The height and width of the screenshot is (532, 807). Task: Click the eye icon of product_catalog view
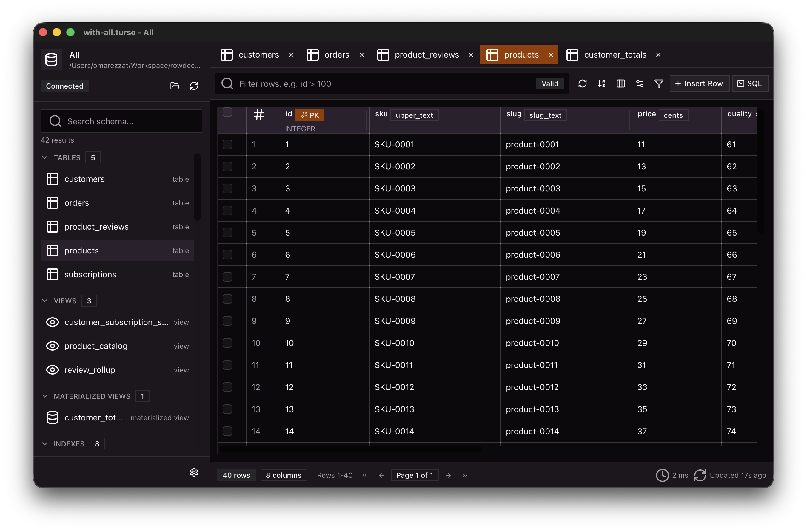[x=52, y=346]
